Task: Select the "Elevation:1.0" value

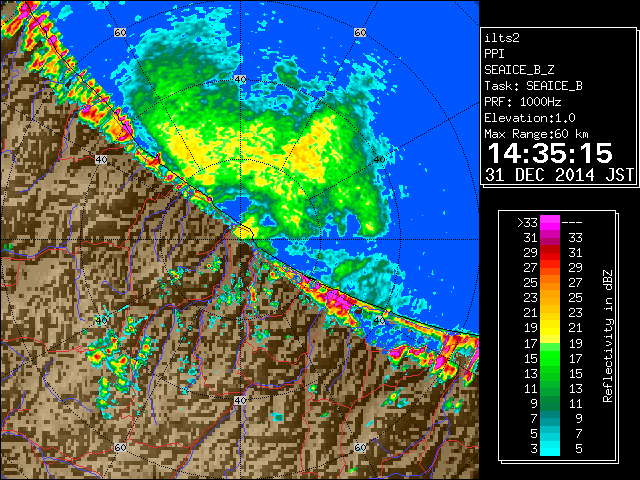Action: pyautogui.click(x=530, y=118)
